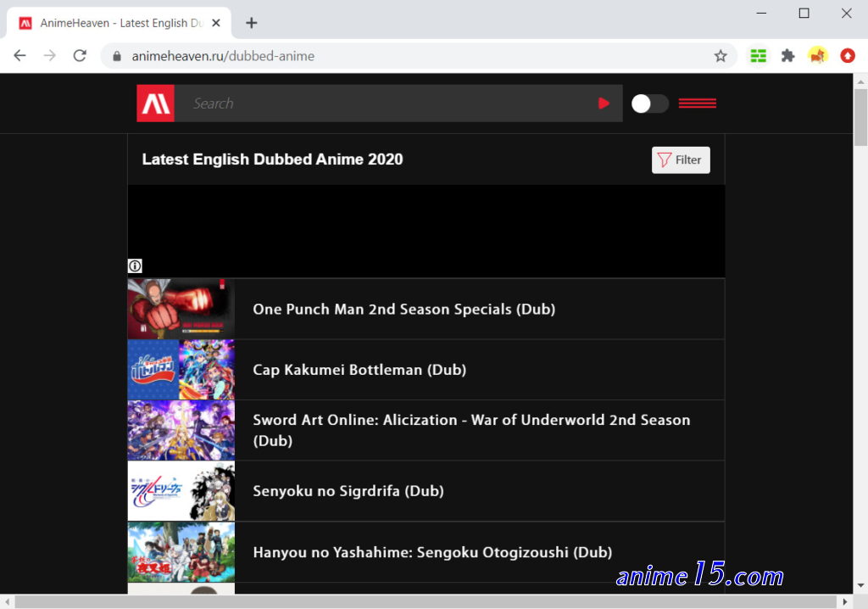Go back with browser back arrow
Screen dimensions: 868x609
[x=20, y=55]
